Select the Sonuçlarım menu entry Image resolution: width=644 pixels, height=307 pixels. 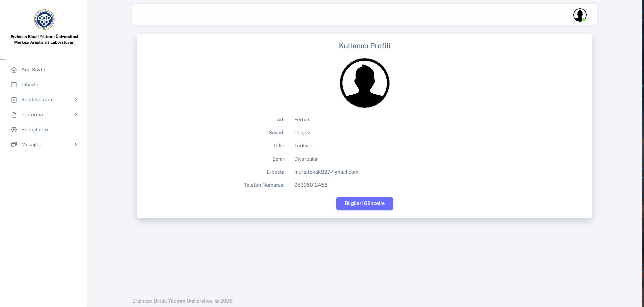35,130
